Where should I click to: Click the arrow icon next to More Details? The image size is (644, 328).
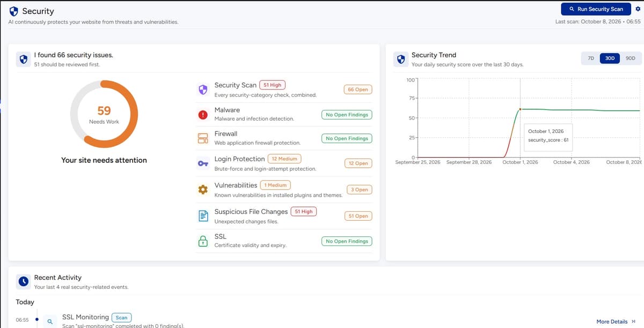coord(634,322)
